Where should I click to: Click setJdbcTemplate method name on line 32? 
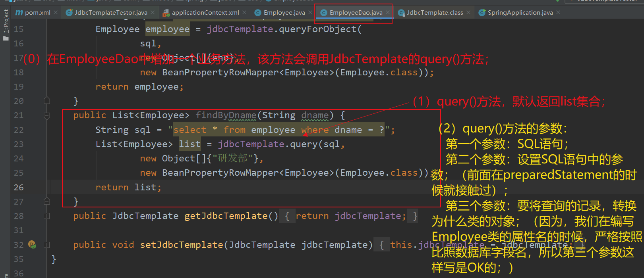tap(182, 245)
